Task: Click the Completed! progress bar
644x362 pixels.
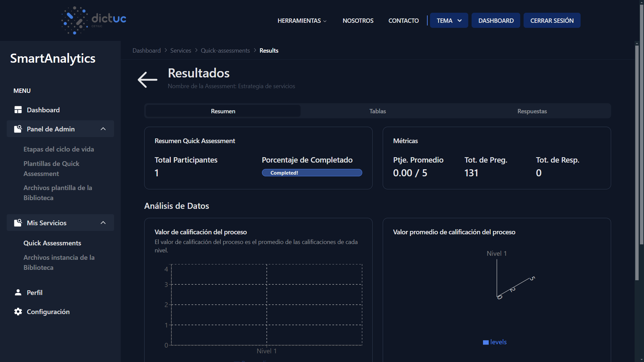Action: [x=312, y=173]
